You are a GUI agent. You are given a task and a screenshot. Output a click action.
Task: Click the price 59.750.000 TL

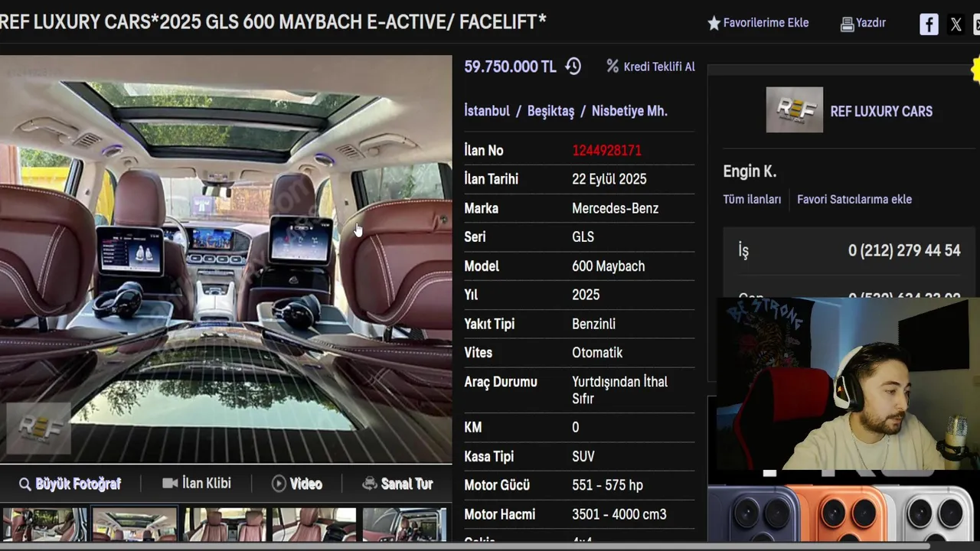[510, 67]
